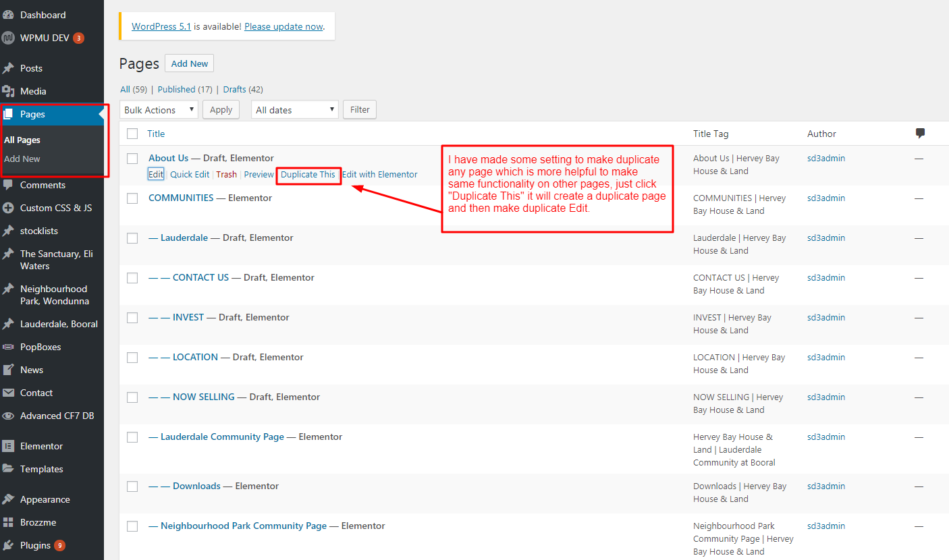Click Edit under About Us
The image size is (949, 560).
click(156, 174)
